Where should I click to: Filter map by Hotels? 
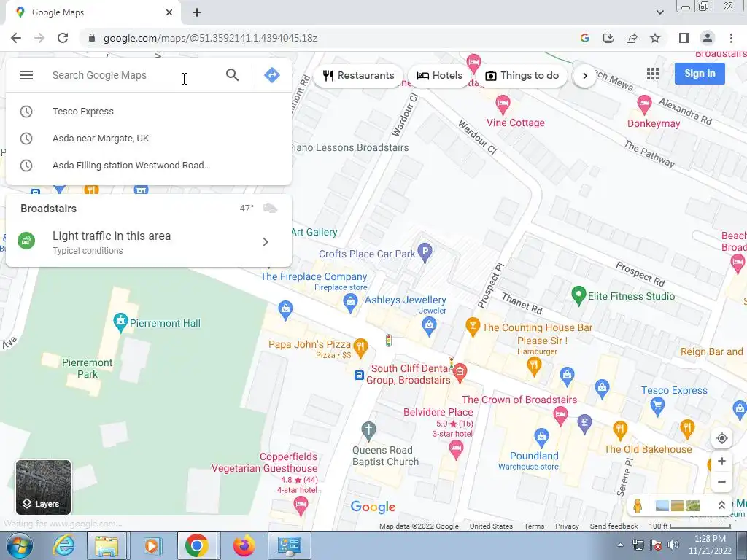pos(439,75)
